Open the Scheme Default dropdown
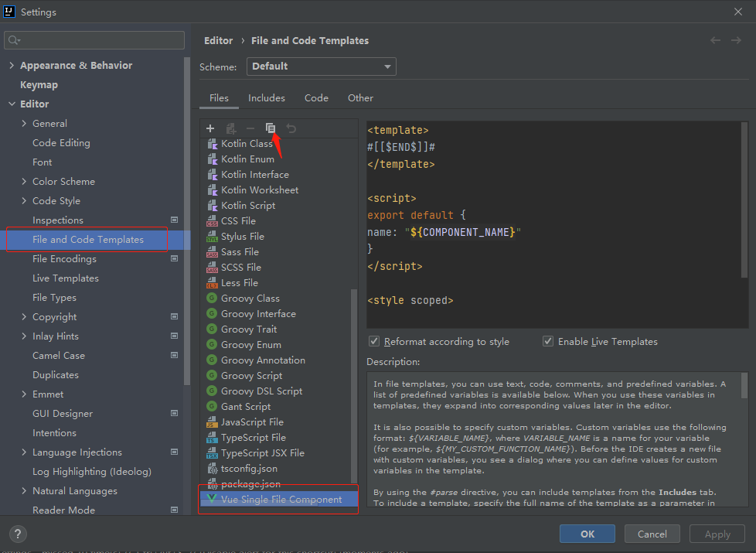This screenshot has height=553, width=756. (x=321, y=67)
